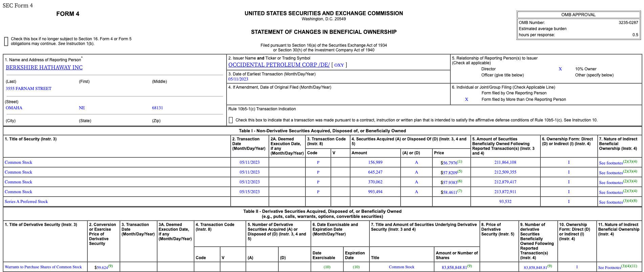Click the underlying title Common Stock in Table II
Image resolution: width=644 pixels, height=272 pixels.
[x=402, y=267]
